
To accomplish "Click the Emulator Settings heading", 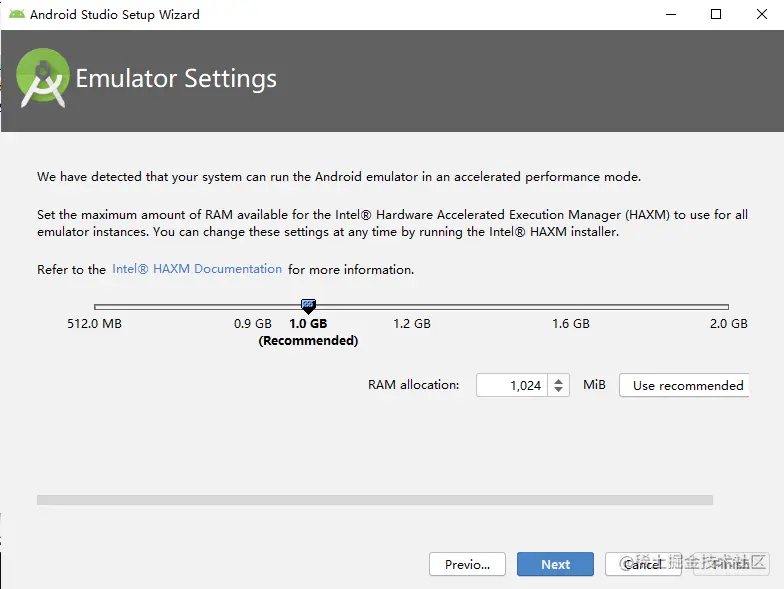I will (x=176, y=78).
